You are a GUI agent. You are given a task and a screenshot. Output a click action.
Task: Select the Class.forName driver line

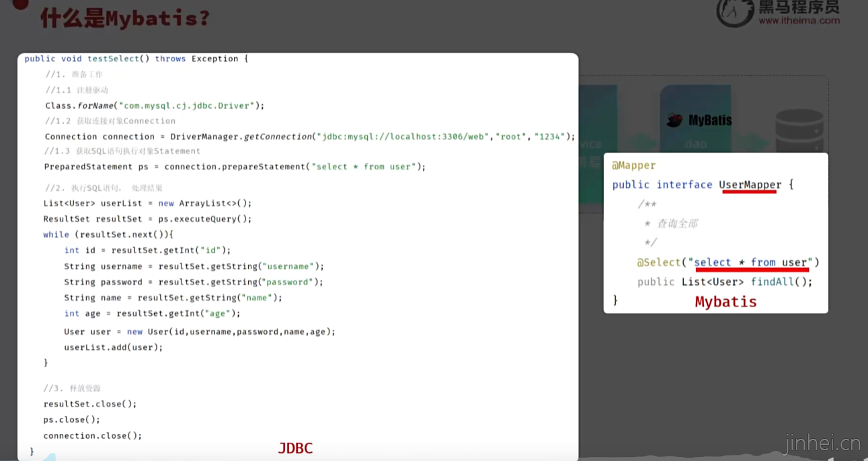155,106
